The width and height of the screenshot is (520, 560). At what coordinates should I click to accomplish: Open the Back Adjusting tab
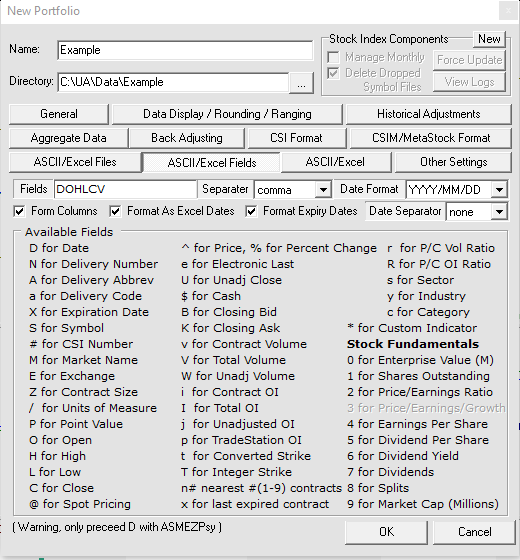(x=187, y=138)
